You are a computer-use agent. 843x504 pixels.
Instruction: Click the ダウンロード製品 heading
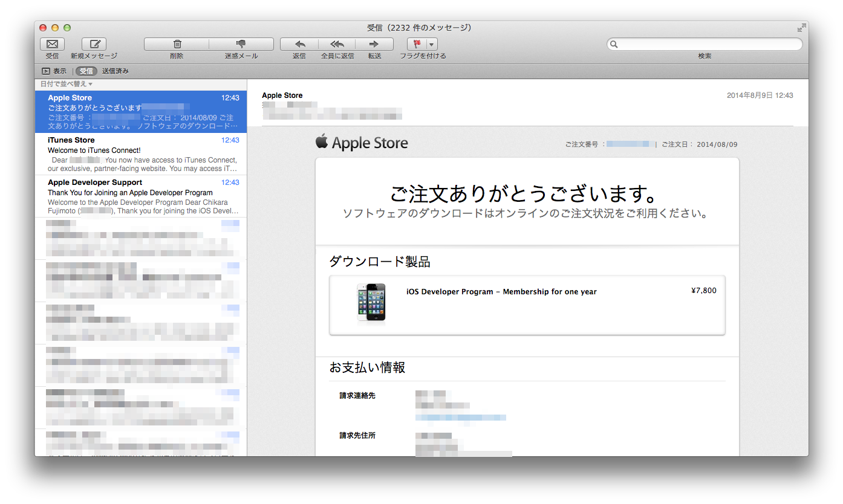(x=380, y=262)
